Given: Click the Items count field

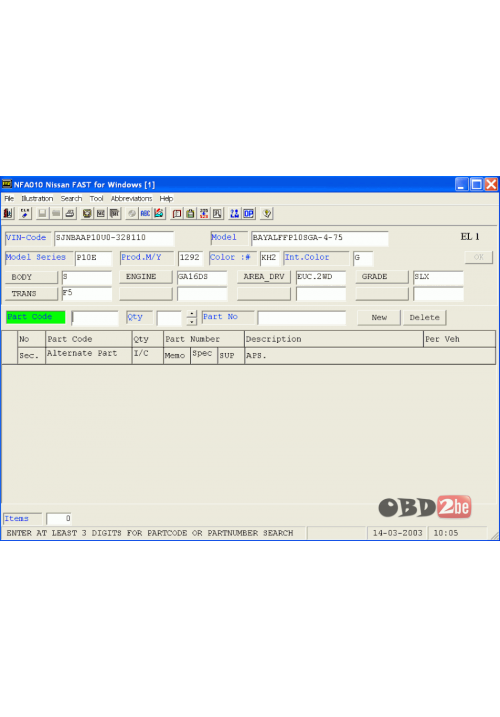Looking at the screenshot, I should click(x=59, y=519).
